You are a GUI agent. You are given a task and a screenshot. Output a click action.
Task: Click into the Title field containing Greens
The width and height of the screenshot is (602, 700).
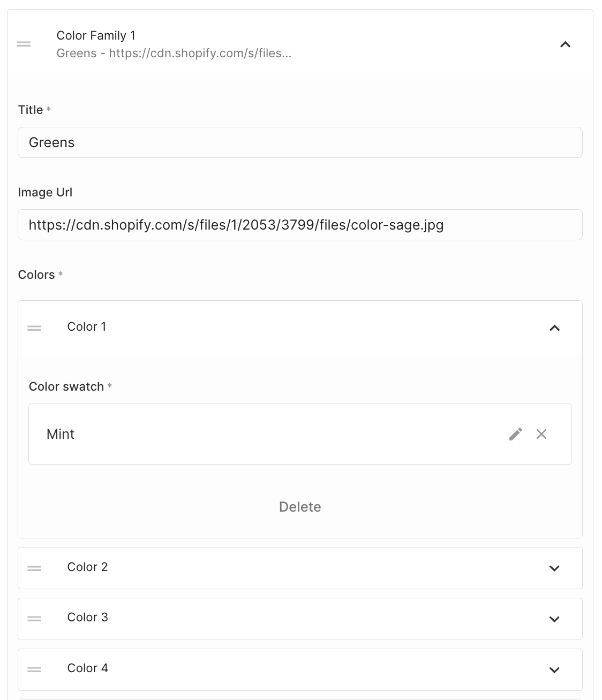point(300,142)
